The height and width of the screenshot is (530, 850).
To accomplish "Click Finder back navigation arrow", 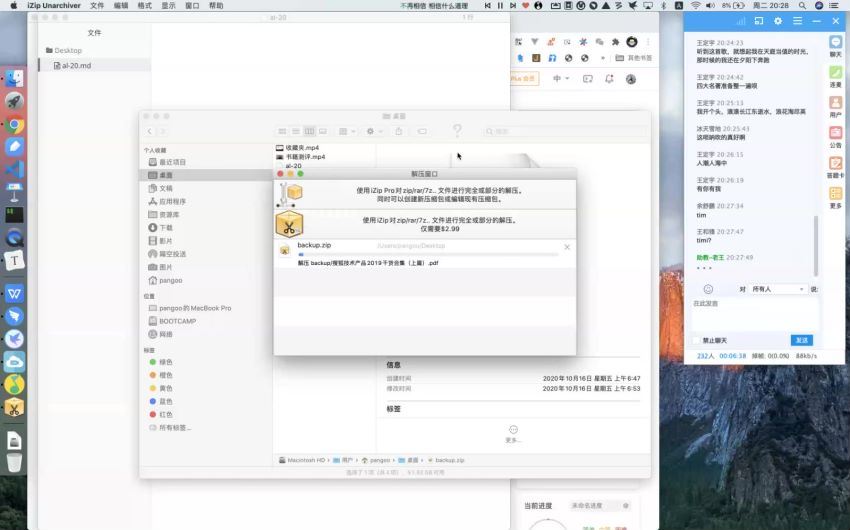I will tap(150, 131).
